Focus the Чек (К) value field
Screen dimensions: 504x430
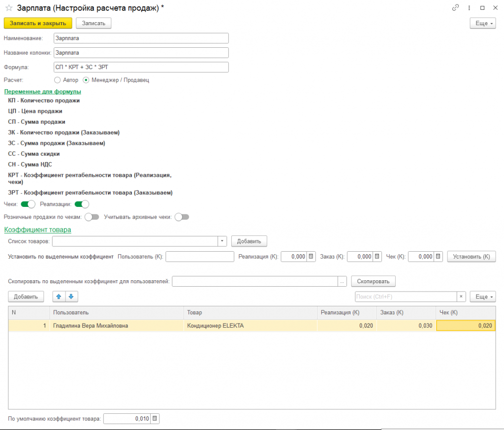tap(421, 257)
